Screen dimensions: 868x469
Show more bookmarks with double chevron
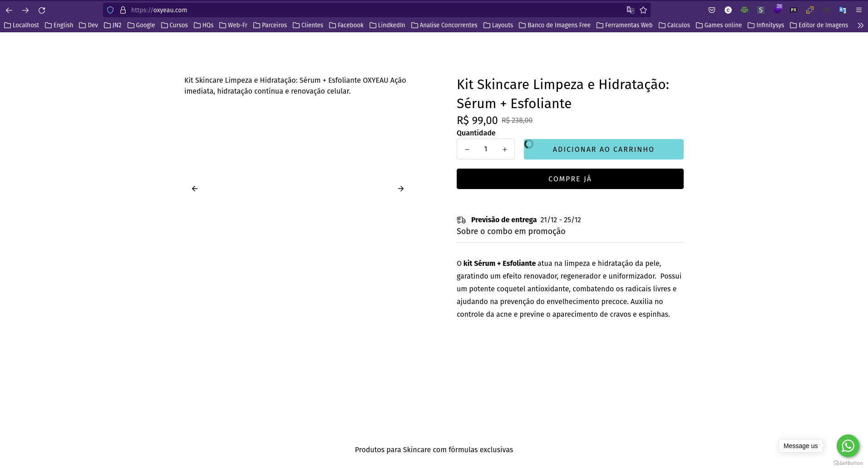tap(860, 25)
